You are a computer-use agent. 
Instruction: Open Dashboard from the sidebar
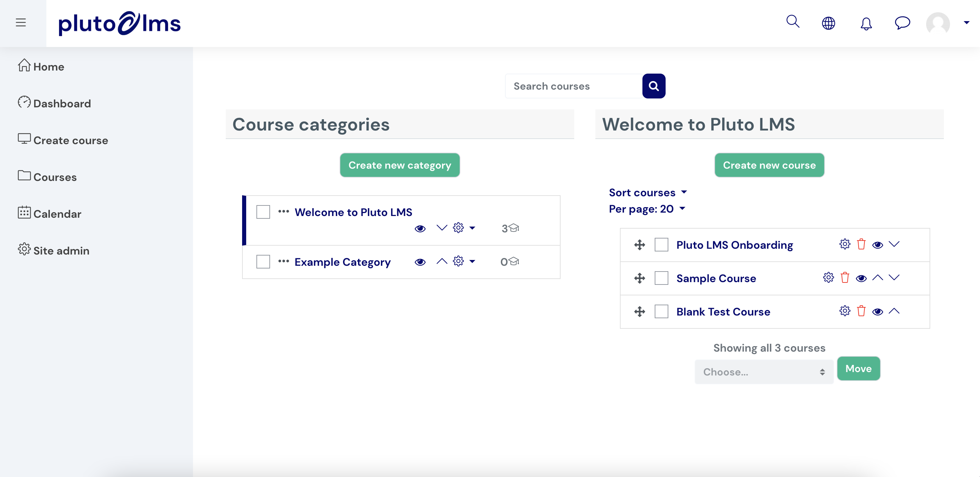[x=55, y=103]
